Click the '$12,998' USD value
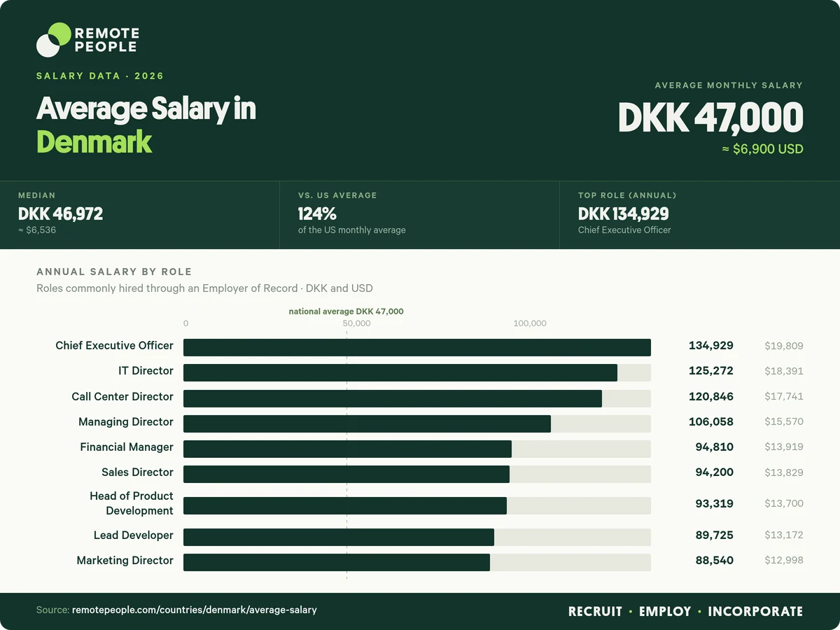The image size is (840, 630). click(784, 560)
